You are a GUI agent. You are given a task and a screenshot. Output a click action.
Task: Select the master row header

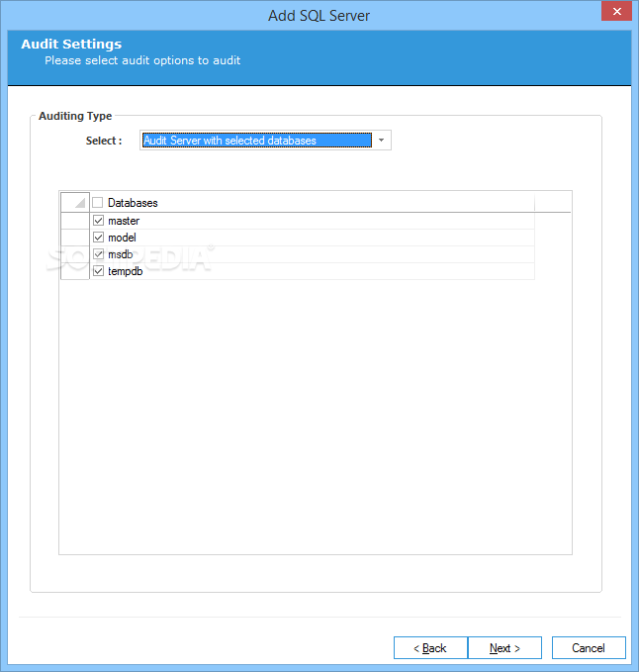point(75,221)
